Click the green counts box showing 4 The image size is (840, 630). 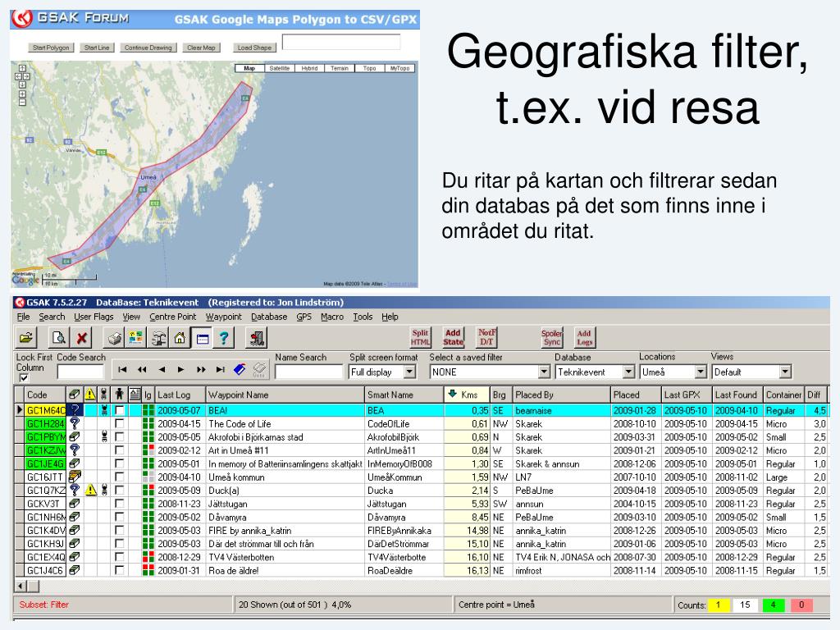coord(773,605)
